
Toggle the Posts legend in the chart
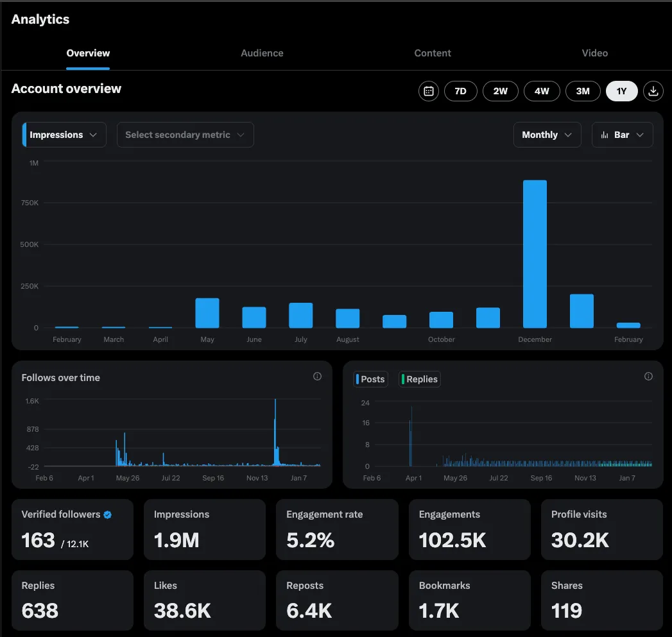370,379
